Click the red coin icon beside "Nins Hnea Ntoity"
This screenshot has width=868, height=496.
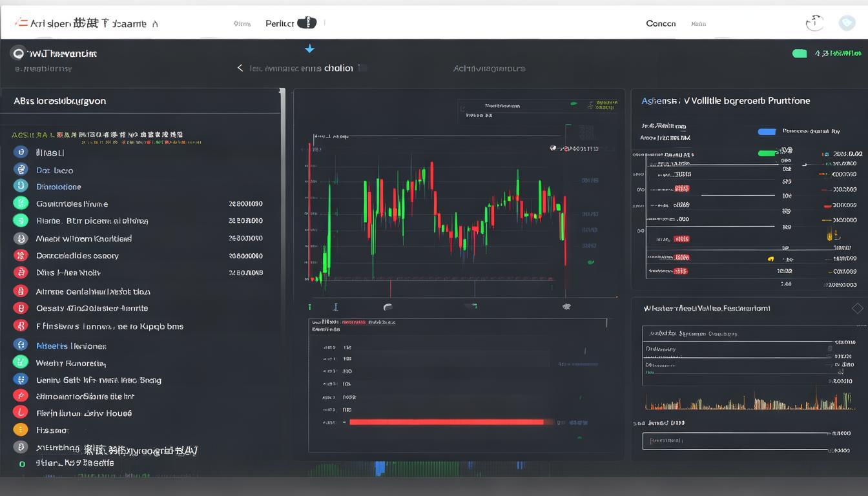[x=21, y=273]
